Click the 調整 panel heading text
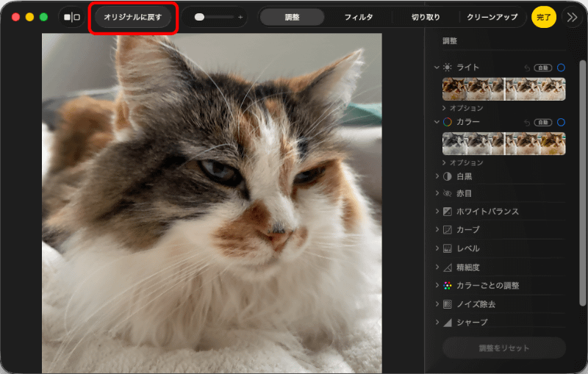Screen dimensions: 588x374 pyautogui.click(x=450, y=41)
